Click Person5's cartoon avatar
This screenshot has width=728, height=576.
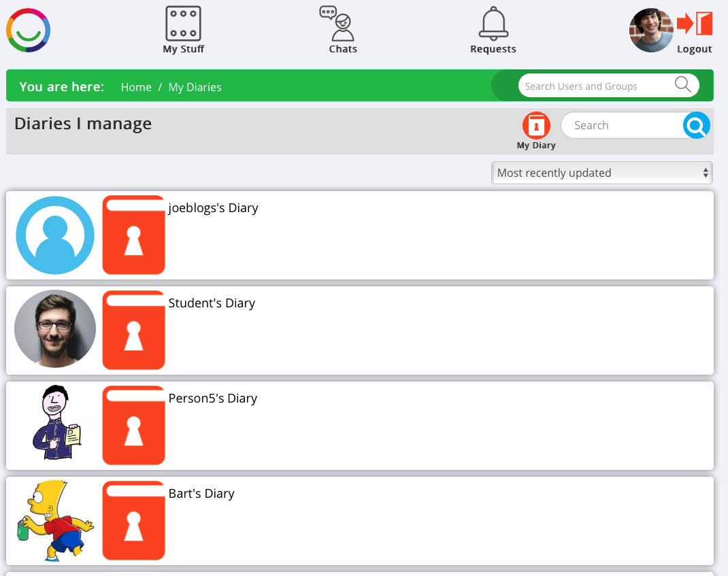[55, 423]
